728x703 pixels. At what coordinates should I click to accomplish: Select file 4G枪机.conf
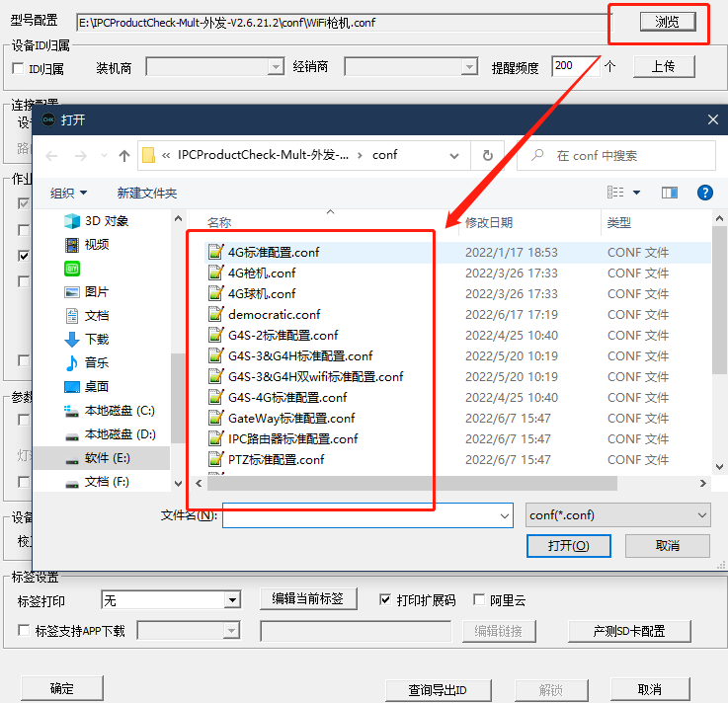tap(262, 273)
